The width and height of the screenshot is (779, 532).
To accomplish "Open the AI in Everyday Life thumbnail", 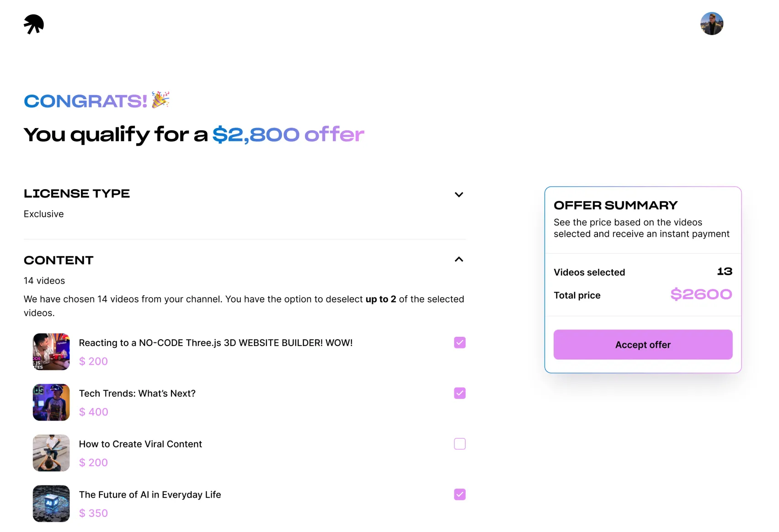I will [51, 504].
